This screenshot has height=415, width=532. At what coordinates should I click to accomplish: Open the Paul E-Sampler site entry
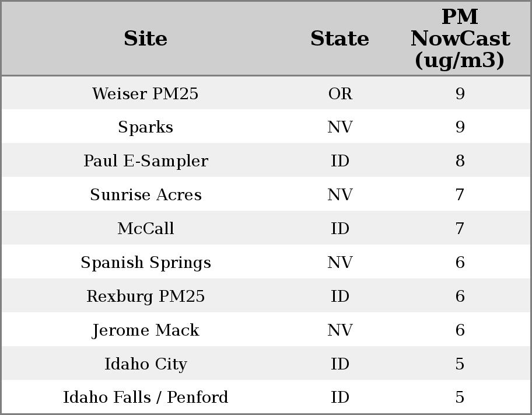pos(145,161)
